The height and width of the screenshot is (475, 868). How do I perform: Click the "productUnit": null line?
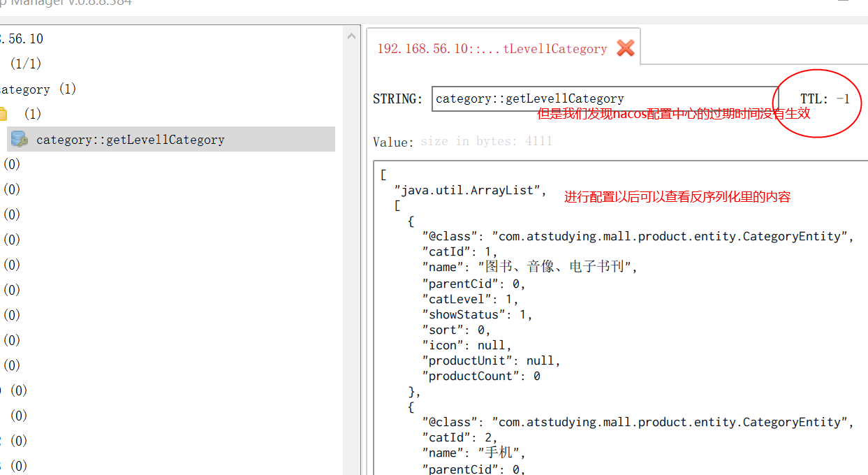click(491, 360)
